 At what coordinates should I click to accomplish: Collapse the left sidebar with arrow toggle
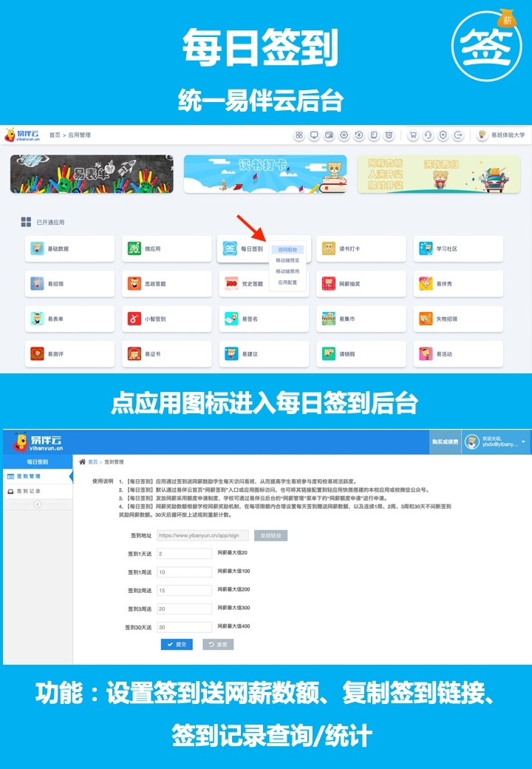(x=37, y=504)
